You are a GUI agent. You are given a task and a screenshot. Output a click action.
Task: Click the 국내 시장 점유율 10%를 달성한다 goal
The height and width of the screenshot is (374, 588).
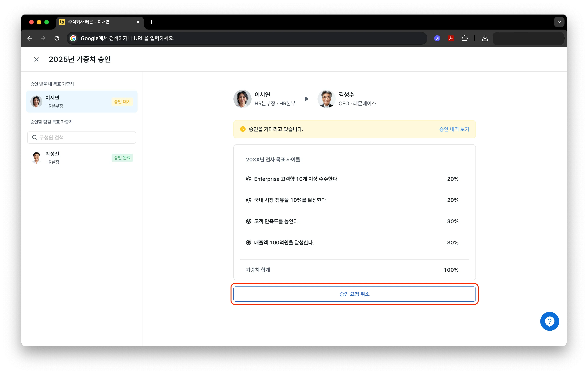pos(290,200)
